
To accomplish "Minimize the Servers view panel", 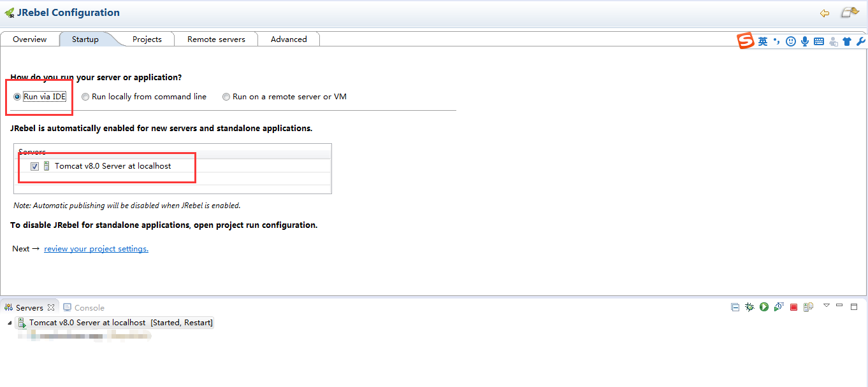I will point(839,306).
